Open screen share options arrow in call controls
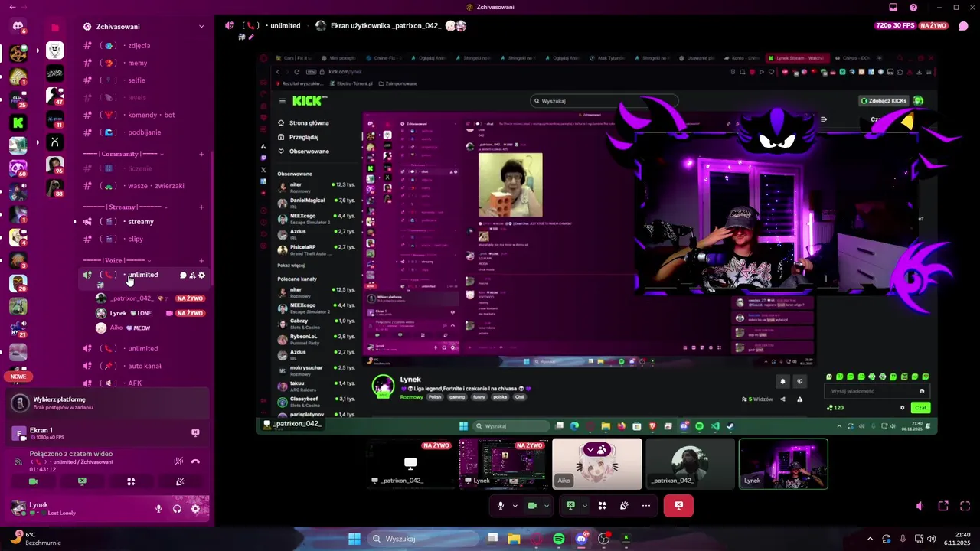 click(x=584, y=506)
